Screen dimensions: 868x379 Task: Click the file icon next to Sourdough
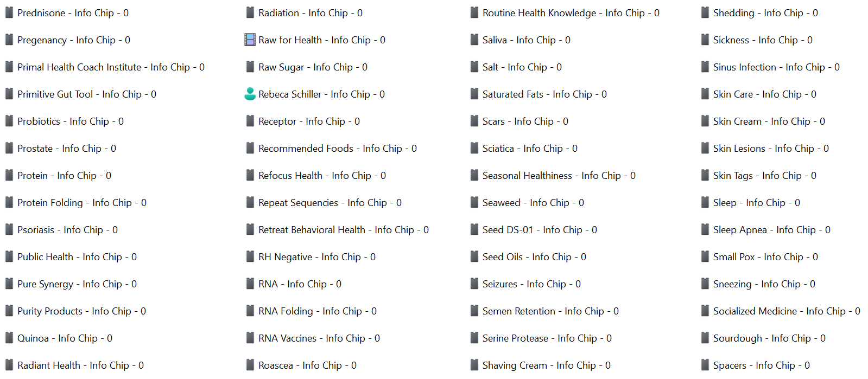(705, 338)
